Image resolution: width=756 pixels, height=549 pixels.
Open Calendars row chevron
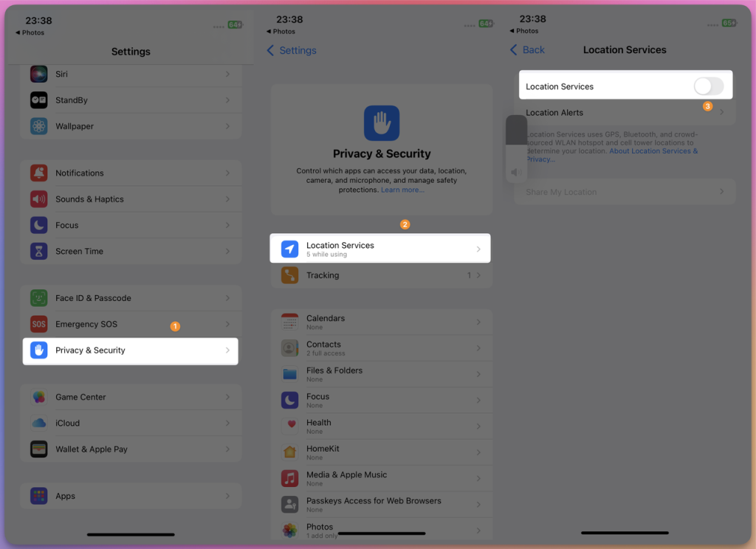pyautogui.click(x=478, y=322)
